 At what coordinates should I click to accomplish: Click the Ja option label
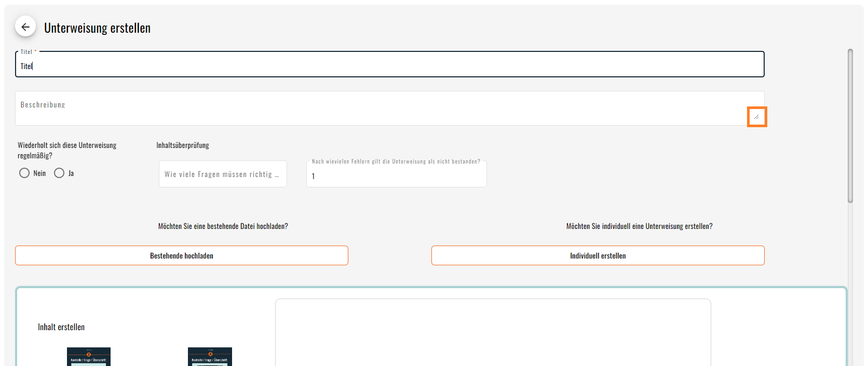point(71,173)
